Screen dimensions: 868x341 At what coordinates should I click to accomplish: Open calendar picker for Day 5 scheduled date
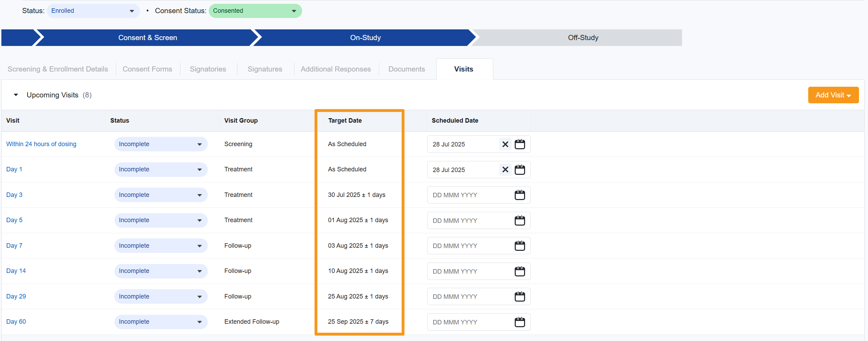click(x=520, y=220)
